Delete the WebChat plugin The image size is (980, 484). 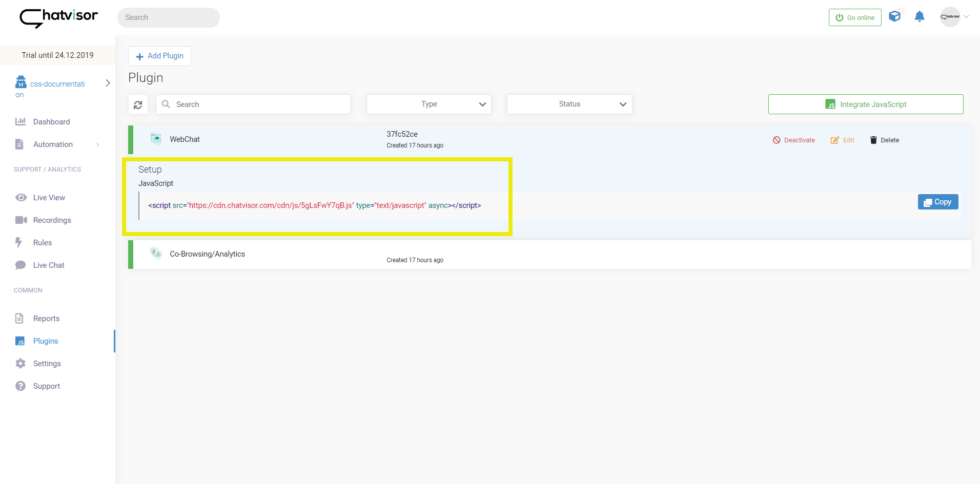click(x=885, y=140)
